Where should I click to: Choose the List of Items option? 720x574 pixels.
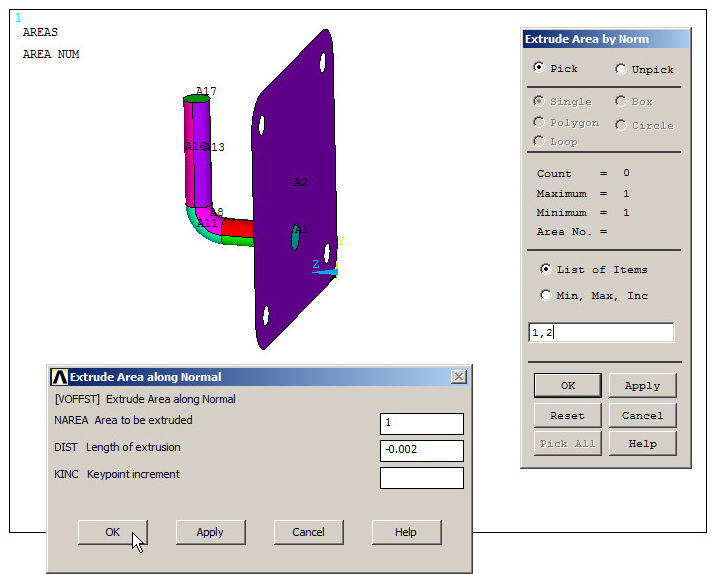546,269
